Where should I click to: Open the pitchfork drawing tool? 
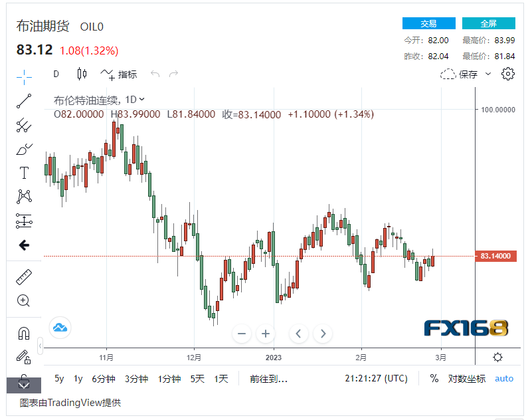24,125
